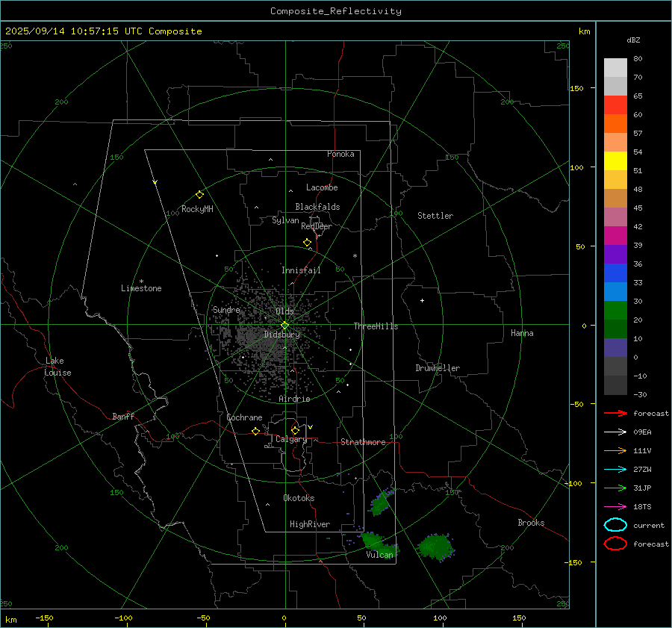Click the light blue 30-33 dBZ color swatch
The height and width of the screenshot is (628, 672).
[x=615, y=291]
